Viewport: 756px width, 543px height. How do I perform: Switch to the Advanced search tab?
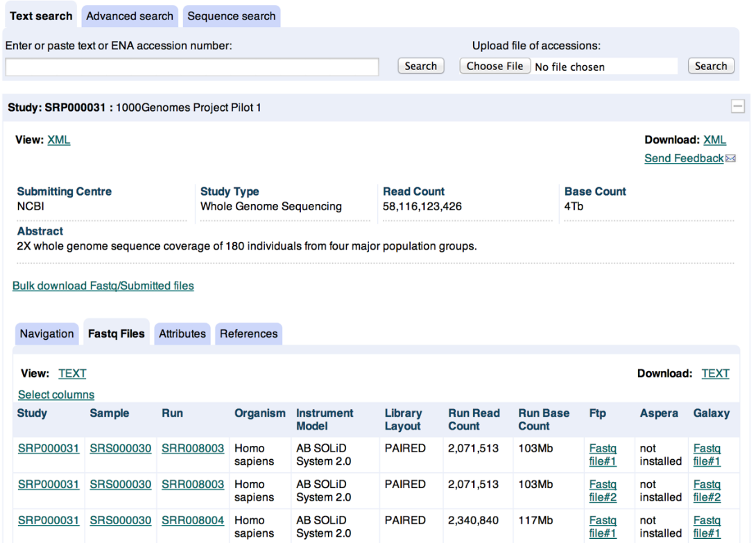click(x=130, y=16)
